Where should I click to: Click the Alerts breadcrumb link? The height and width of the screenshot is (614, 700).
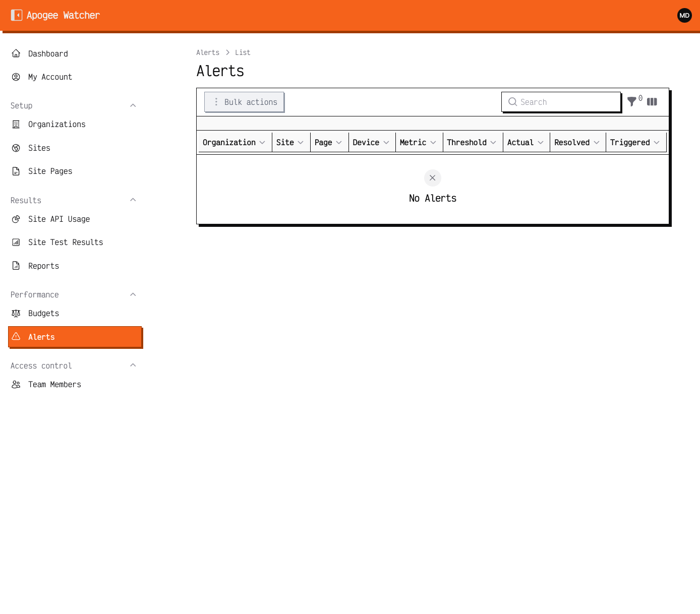[x=208, y=52]
